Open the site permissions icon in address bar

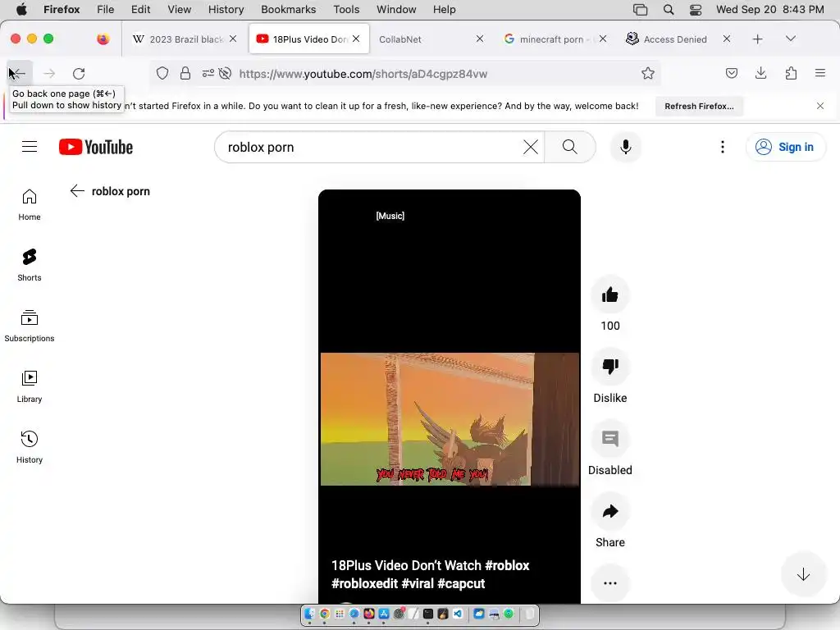click(x=208, y=73)
